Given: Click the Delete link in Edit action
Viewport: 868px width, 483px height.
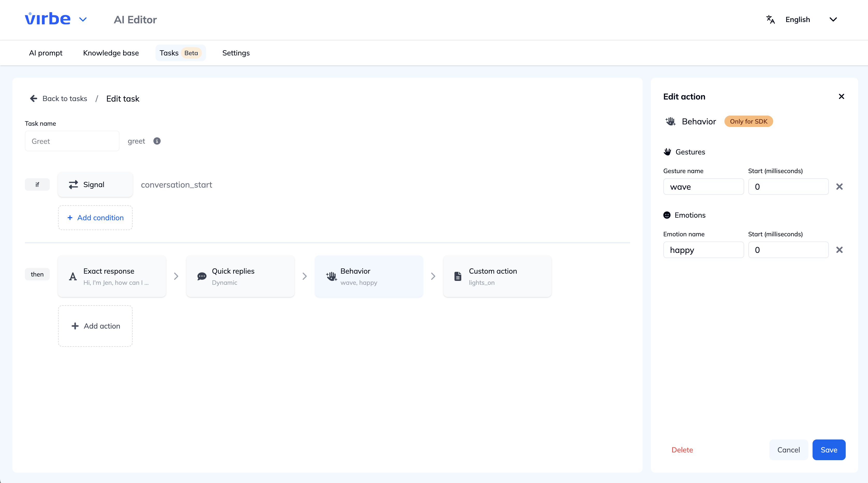Looking at the screenshot, I should [x=682, y=450].
